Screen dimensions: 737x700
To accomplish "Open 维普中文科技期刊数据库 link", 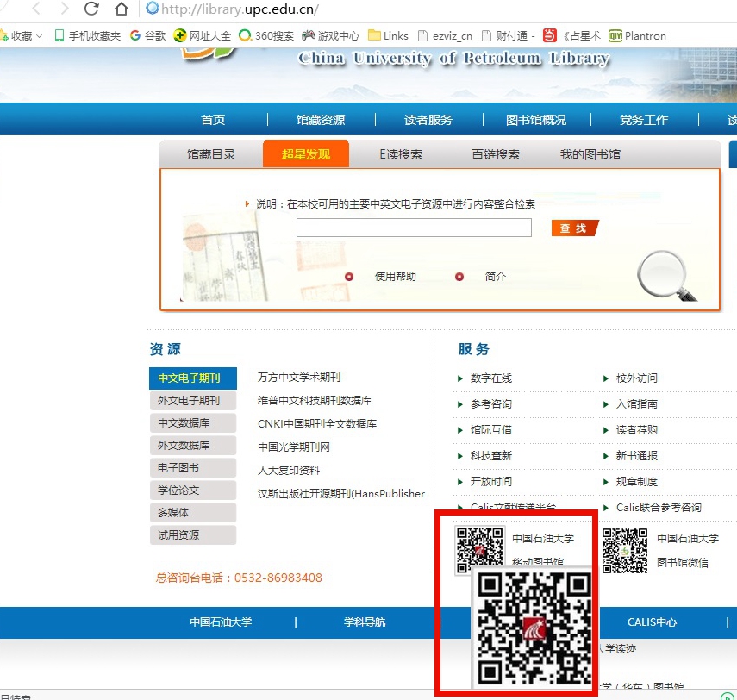I will [x=315, y=401].
